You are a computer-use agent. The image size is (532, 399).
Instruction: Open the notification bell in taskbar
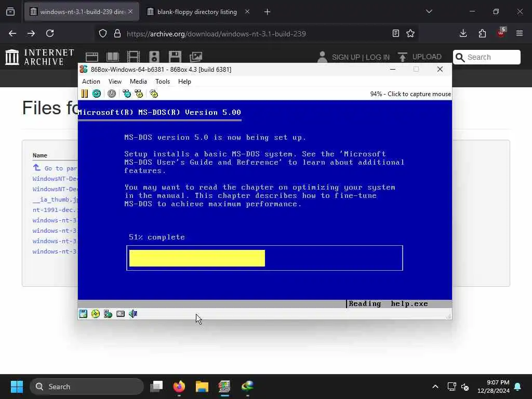pos(518,387)
